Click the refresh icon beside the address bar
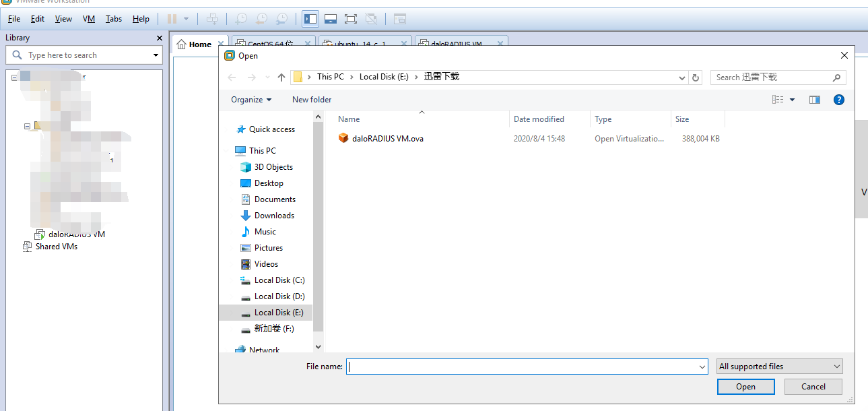Viewport: 868px width, 411px height. (696, 77)
